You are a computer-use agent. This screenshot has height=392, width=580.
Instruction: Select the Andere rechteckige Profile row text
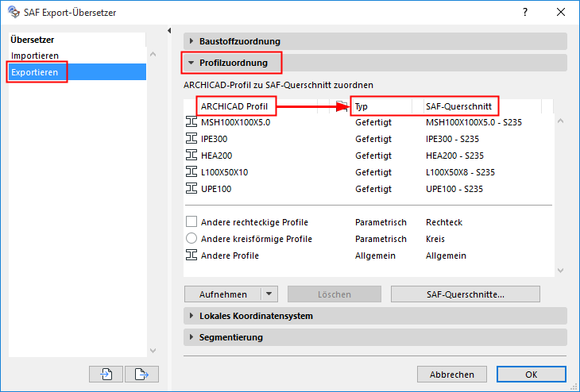point(254,222)
